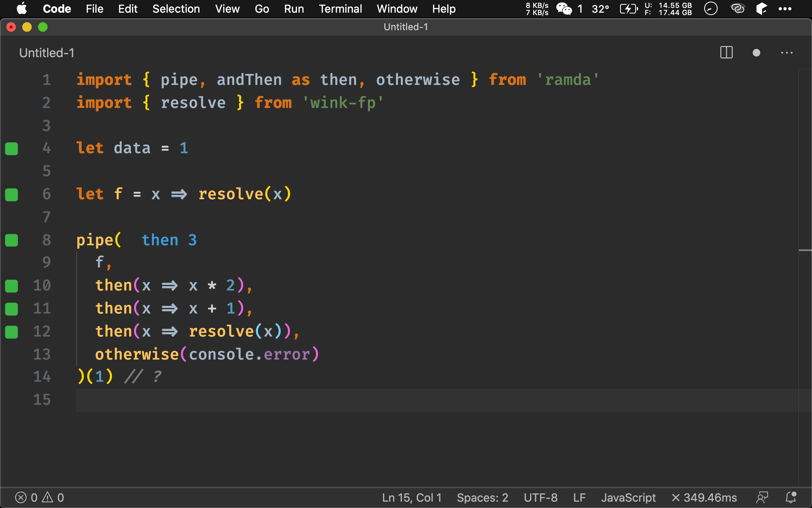The image size is (812, 508).
Task: Open Problems via errors and warnings count
Action: click(x=39, y=498)
